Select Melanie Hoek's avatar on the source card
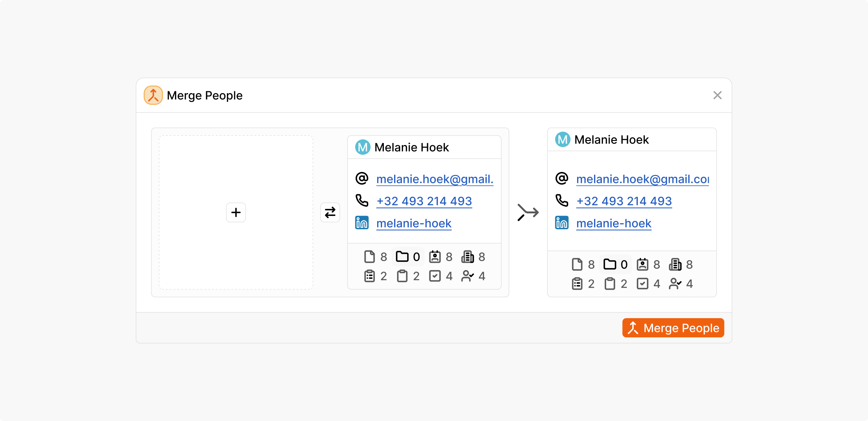868x421 pixels. coord(362,147)
